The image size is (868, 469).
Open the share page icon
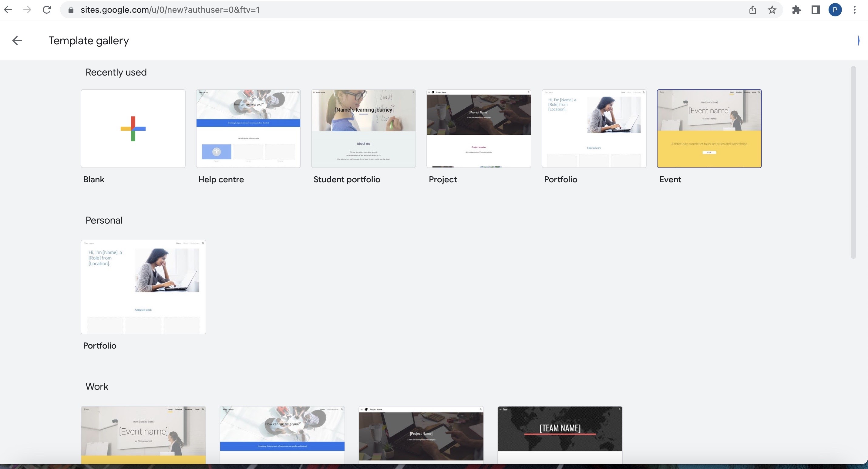[752, 10]
